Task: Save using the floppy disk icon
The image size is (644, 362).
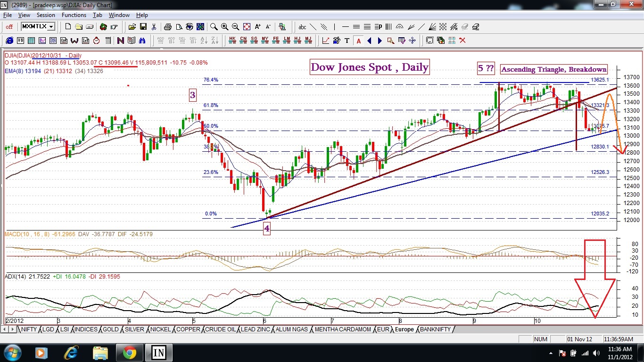Action: (x=143, y=27)
